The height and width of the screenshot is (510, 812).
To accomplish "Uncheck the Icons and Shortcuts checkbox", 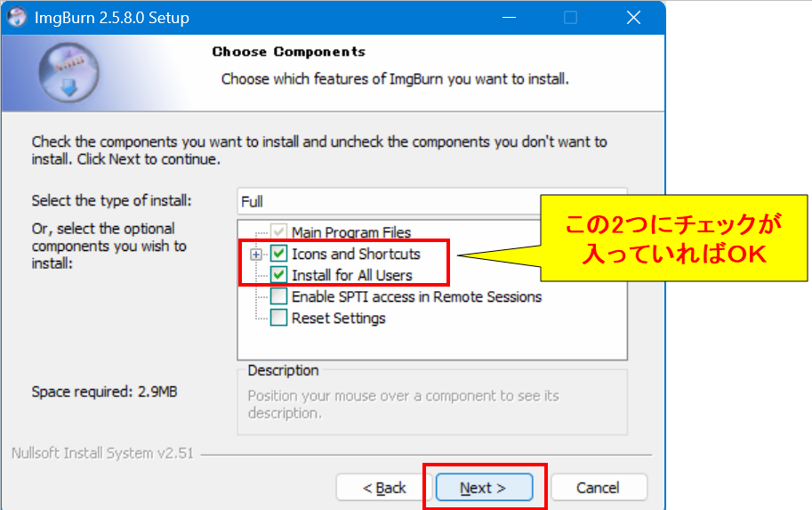I will [279, 255].
